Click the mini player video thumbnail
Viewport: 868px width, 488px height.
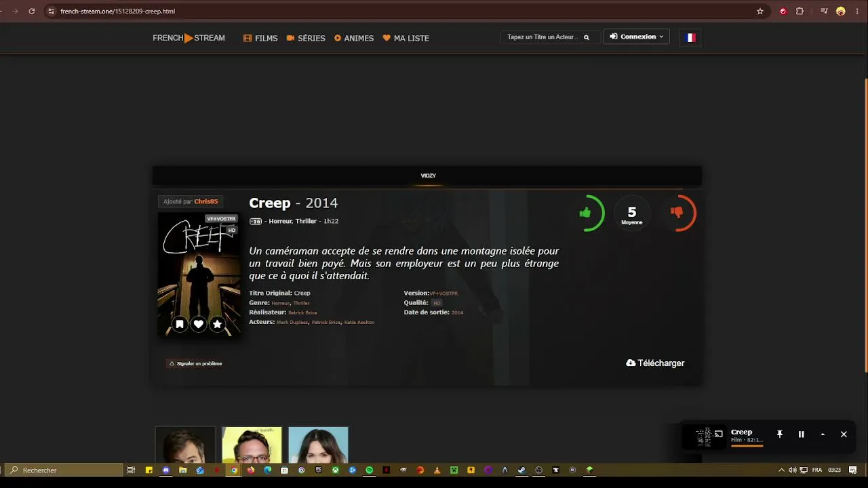tap(703, 437)
